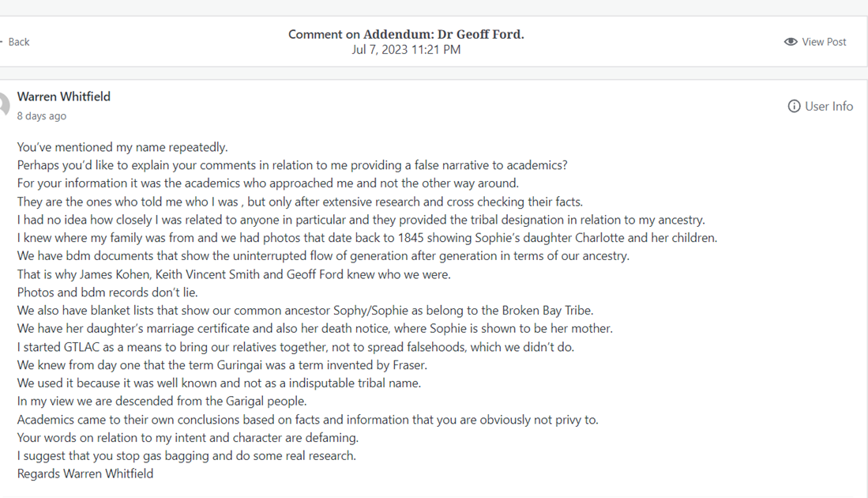Click the info circle icon beside User Info
The image size is (868, 498).
tap(794, 106)
